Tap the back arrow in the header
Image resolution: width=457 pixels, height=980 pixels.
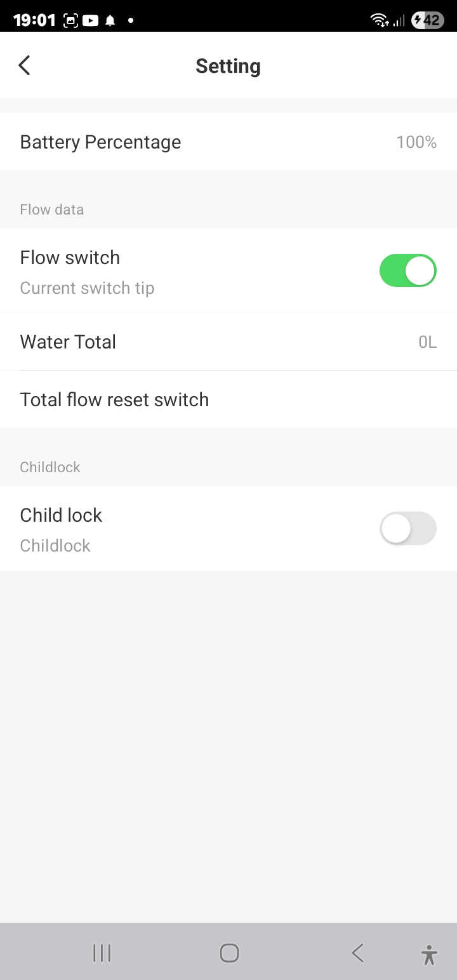[24, 65]
